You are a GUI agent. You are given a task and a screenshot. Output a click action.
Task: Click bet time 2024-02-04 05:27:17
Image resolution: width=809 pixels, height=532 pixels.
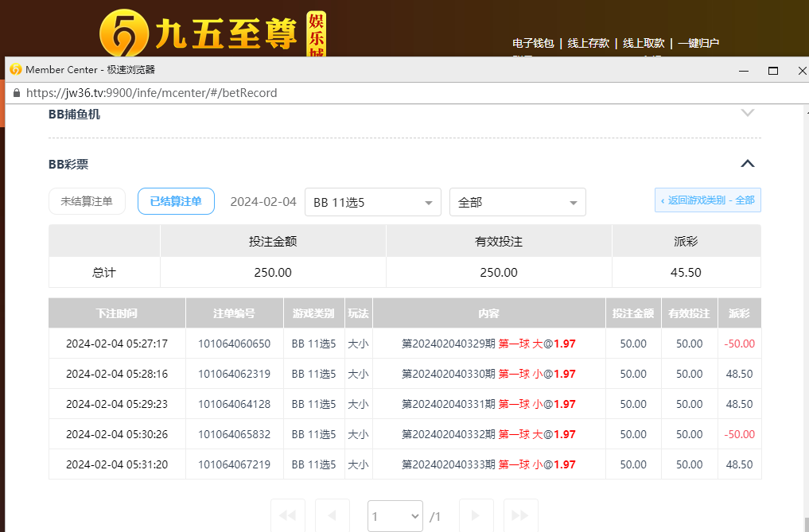117,344
